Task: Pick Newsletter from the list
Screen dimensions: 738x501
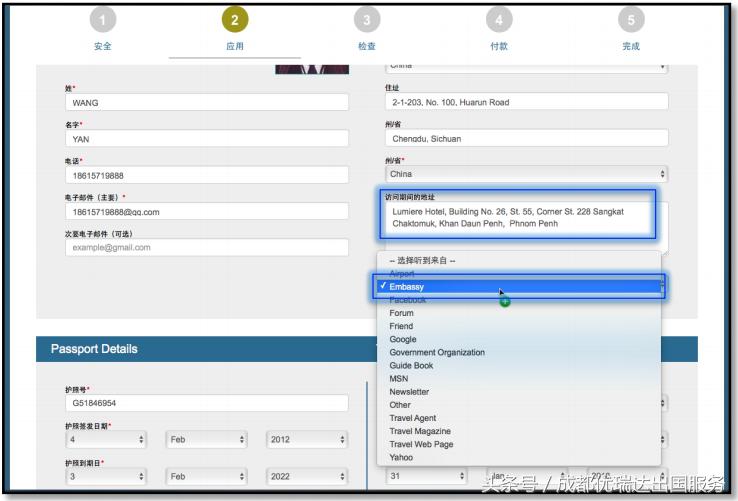Action: pos(519,392)
